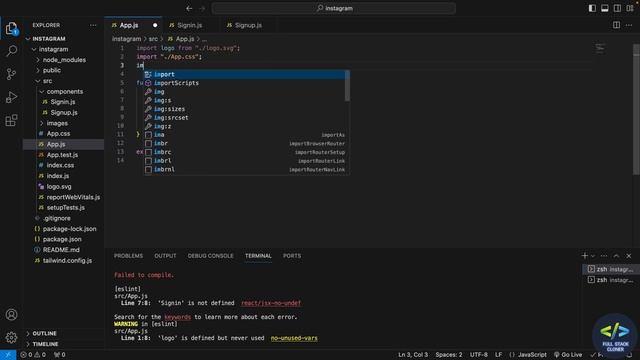Expand the public folder

64,70
